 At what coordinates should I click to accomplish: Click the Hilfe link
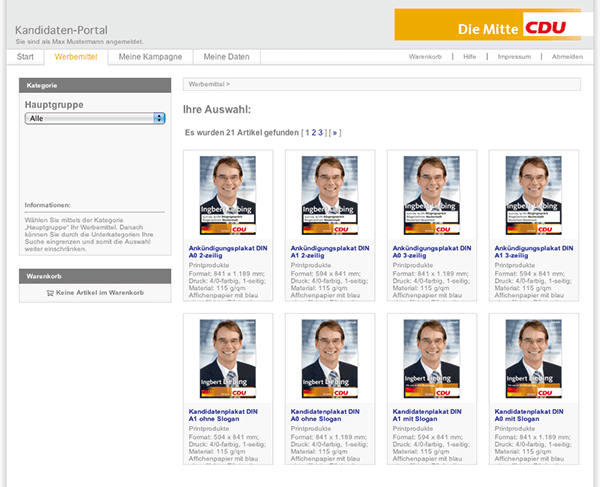(470, 57)
